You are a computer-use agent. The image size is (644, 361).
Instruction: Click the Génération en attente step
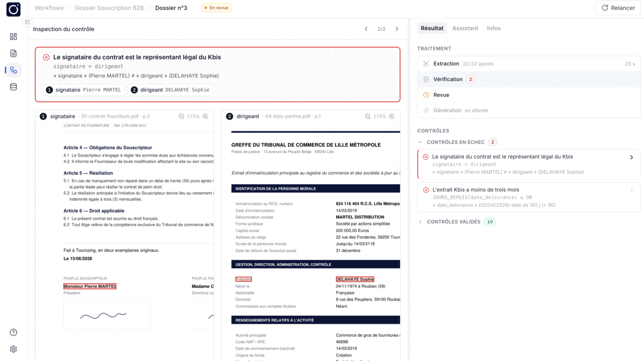coord(529,110)
